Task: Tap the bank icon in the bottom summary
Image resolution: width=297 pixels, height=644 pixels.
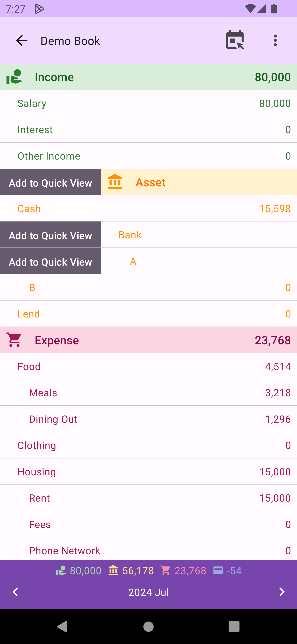Action: click(x=113, y=571)
